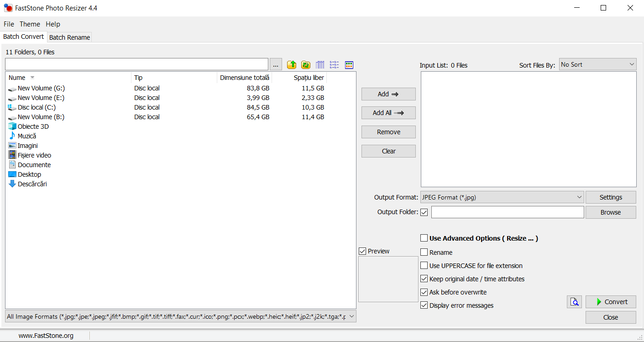
Task: Switch to small icon list view
Action: click(335, 65)
